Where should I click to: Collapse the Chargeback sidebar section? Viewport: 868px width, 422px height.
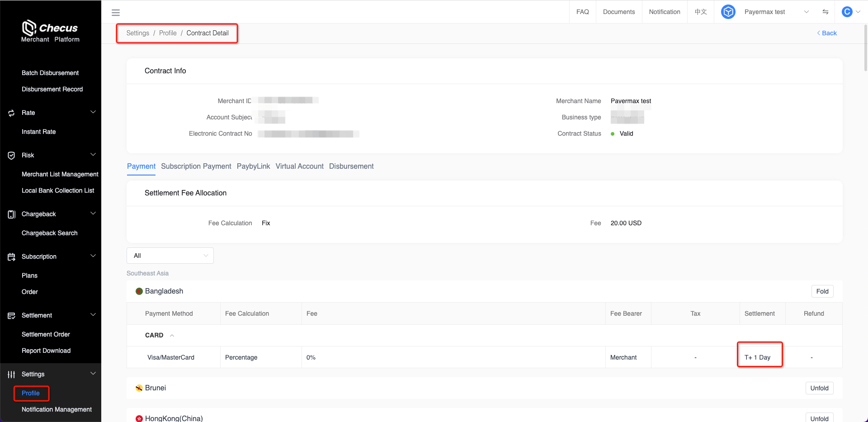[x=93, y=213]
